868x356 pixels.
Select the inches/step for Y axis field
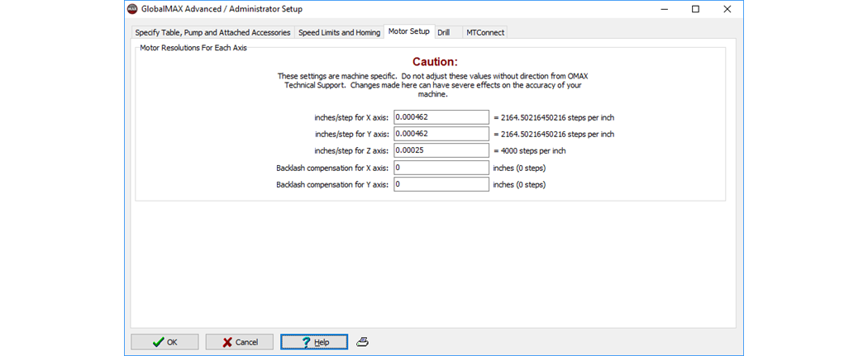click(441, 134)
